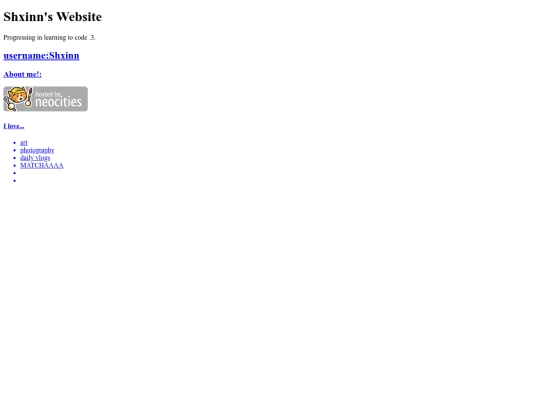
Task: Click the first empty bullet point
Action: (x=15, y=173)
